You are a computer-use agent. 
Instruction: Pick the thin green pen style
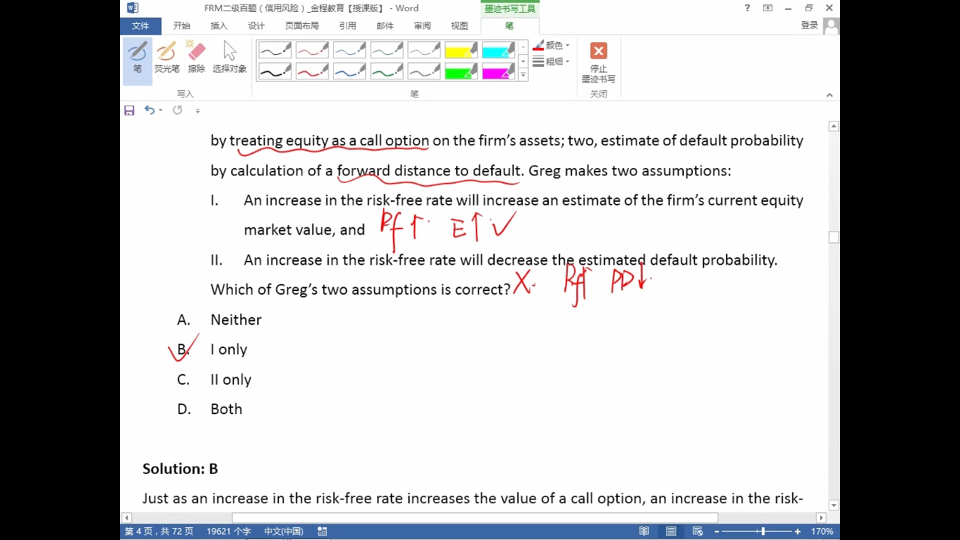(387, 50)
